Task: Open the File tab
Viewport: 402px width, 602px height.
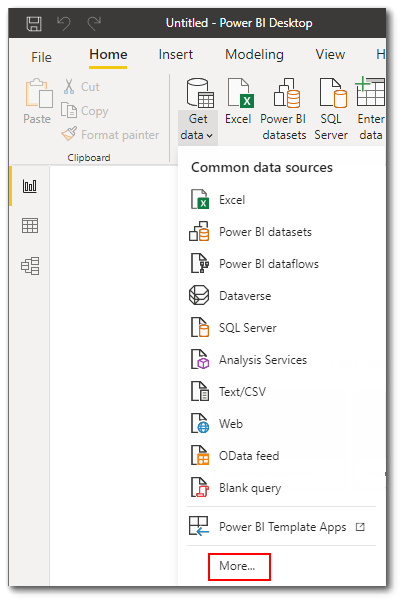Action: tap(41, 57)
